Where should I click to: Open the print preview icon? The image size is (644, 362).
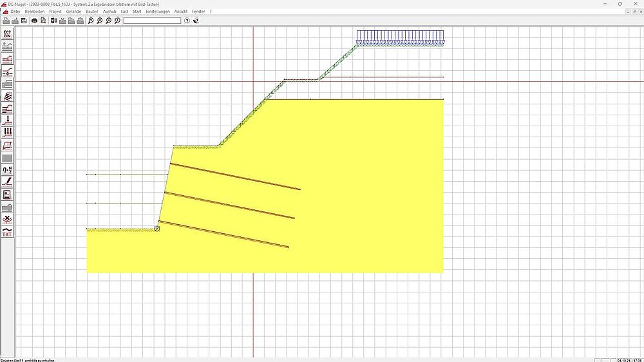click(43, 21)
